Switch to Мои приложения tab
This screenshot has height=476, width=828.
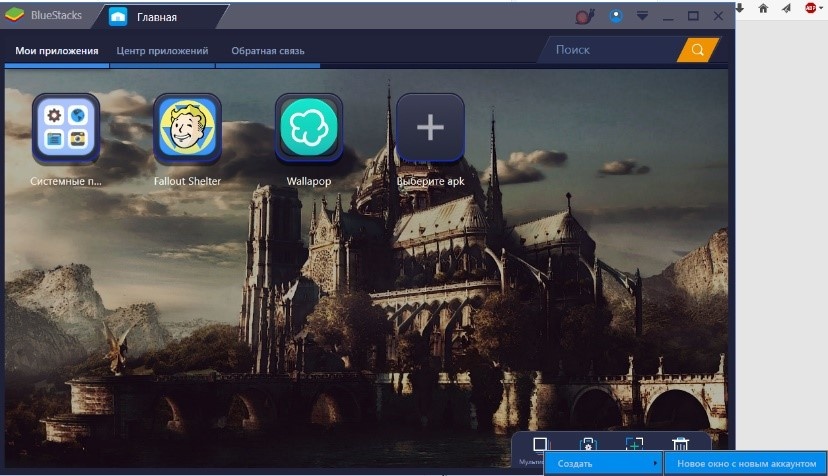tap(57, 51)
